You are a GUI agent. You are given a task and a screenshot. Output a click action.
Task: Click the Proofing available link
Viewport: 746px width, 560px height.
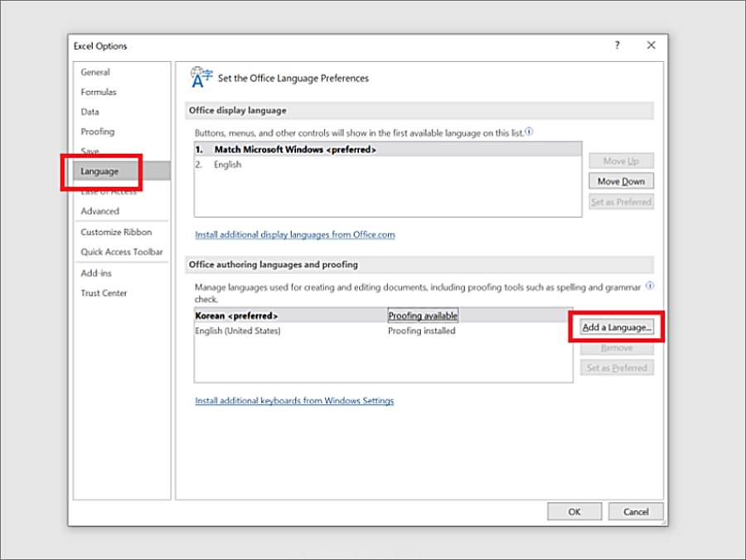point(423,316)
